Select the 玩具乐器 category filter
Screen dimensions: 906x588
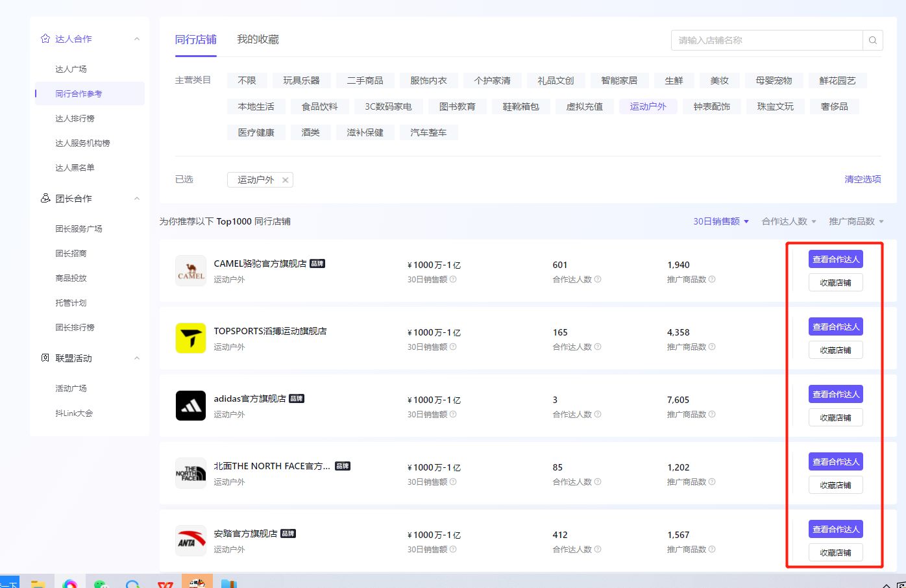coord(301,80)
